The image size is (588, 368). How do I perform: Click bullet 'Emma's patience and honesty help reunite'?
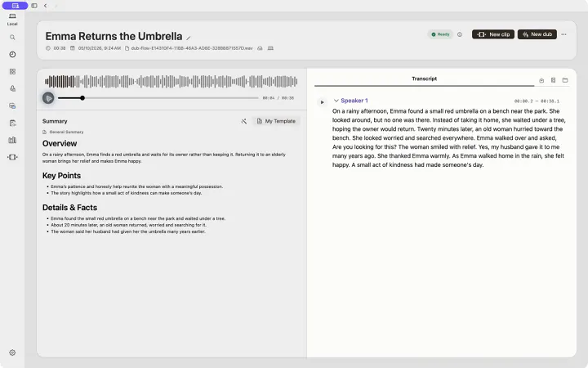136,186
